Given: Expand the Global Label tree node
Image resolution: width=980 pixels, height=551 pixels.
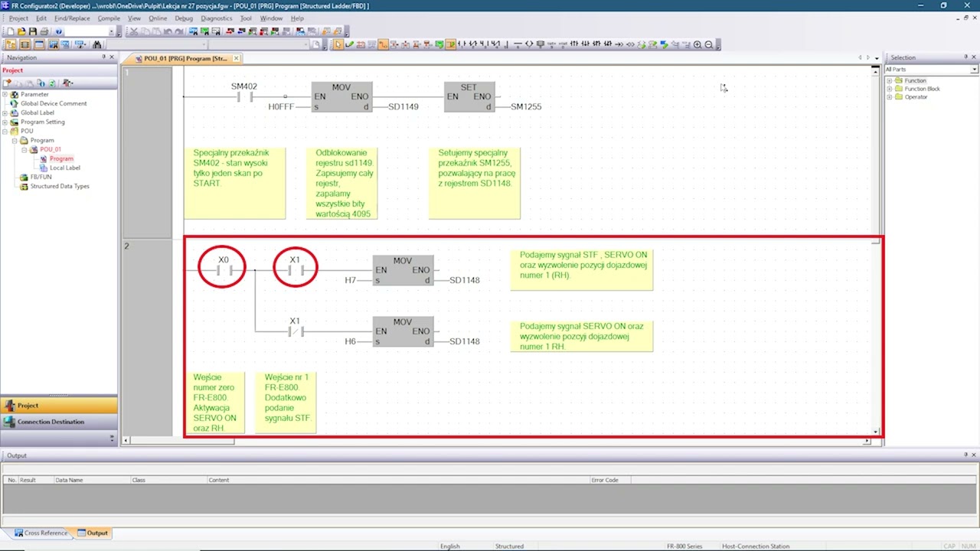Looking at the screenshot, I should pyautogui.click(x=5, y=112).
